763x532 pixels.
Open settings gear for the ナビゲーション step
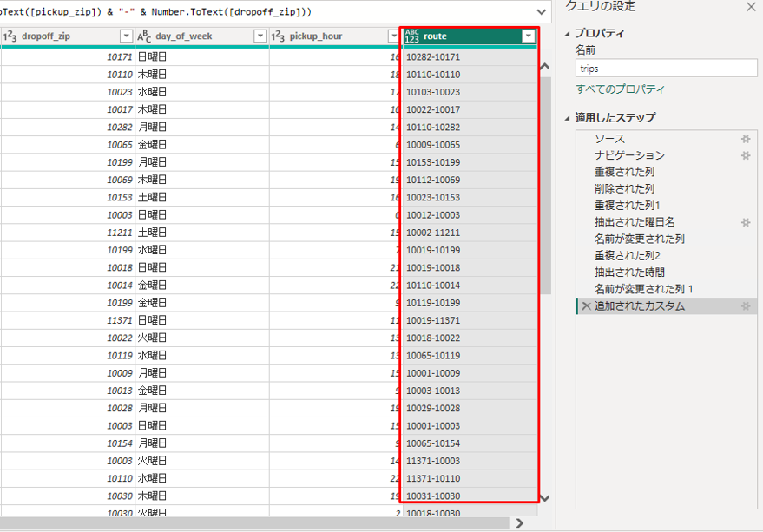745,155
